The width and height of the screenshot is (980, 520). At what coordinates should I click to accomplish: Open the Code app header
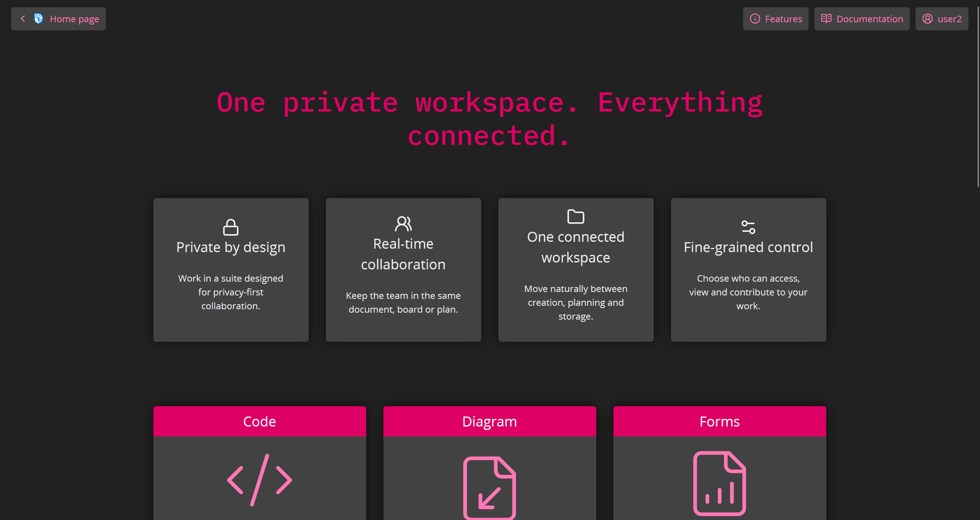tap(260, 422)
